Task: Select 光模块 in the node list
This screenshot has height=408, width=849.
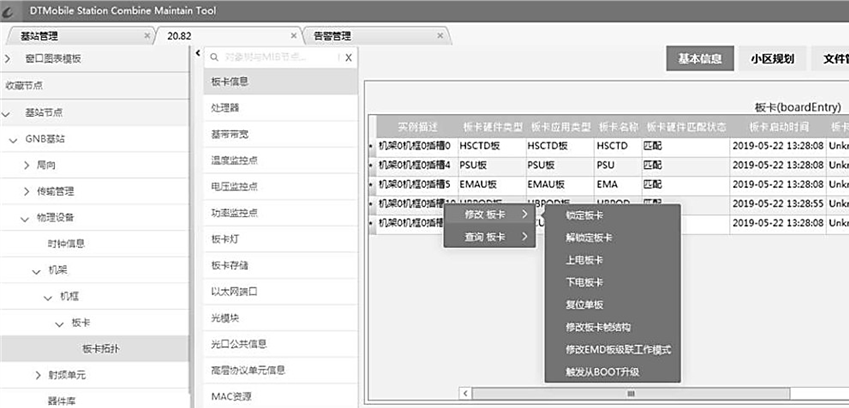Action: (280, 318)
